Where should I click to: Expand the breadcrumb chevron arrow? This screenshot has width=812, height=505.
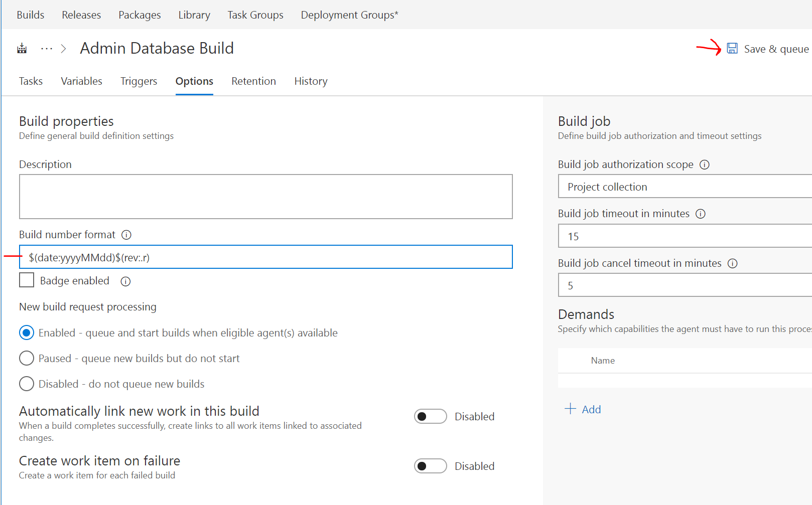(64, 49)
